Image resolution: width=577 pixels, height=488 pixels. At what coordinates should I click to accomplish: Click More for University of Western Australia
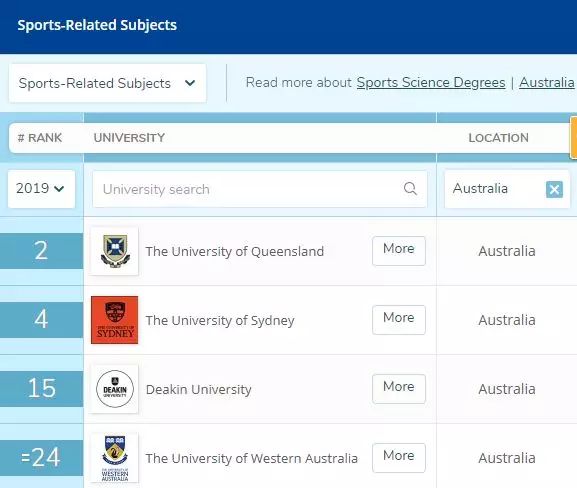pyautogui.click(x=399, y=458)
